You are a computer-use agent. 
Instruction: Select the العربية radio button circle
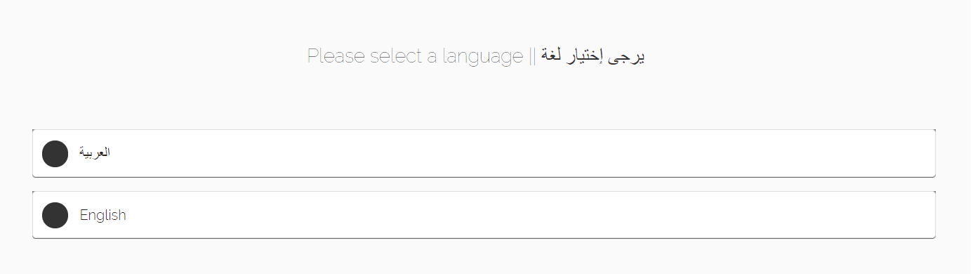(x=55, y=154)
